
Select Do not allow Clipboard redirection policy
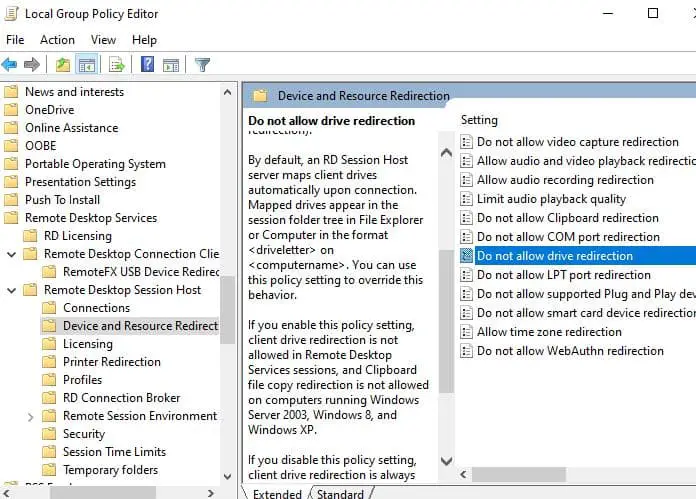pos(567,218)
